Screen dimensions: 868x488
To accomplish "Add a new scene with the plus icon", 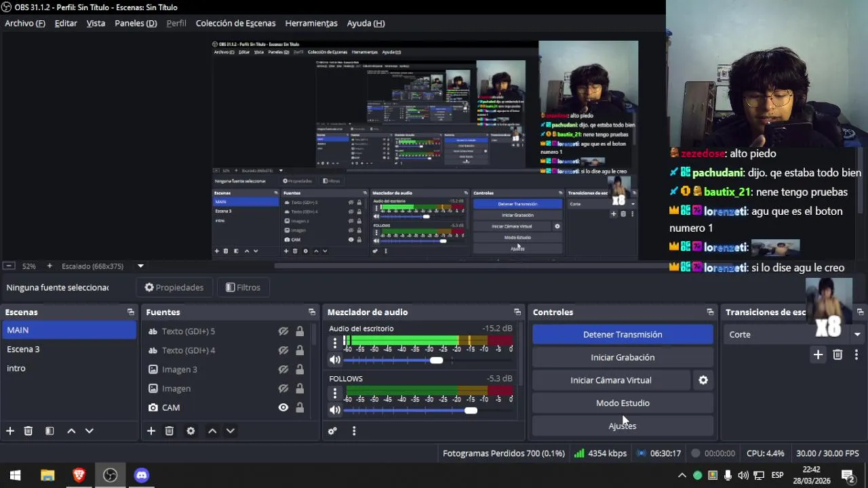I will point(10,431).
